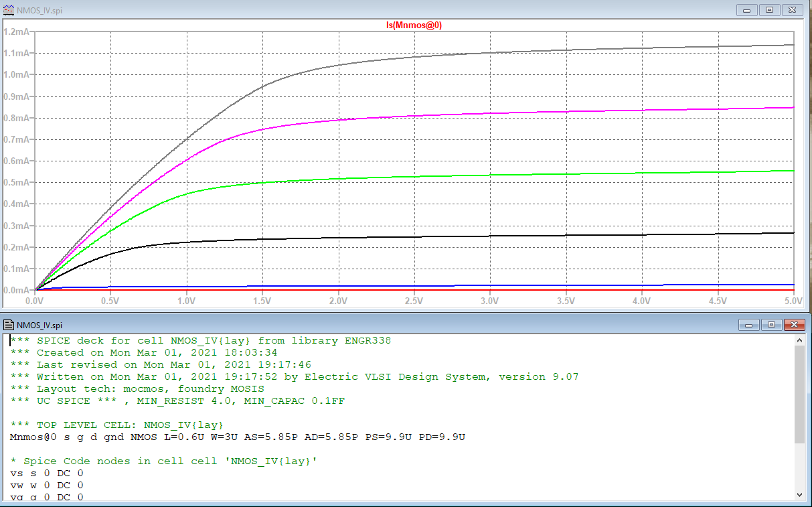Click the 0.6mA vertical axis label

coord(16,161)
